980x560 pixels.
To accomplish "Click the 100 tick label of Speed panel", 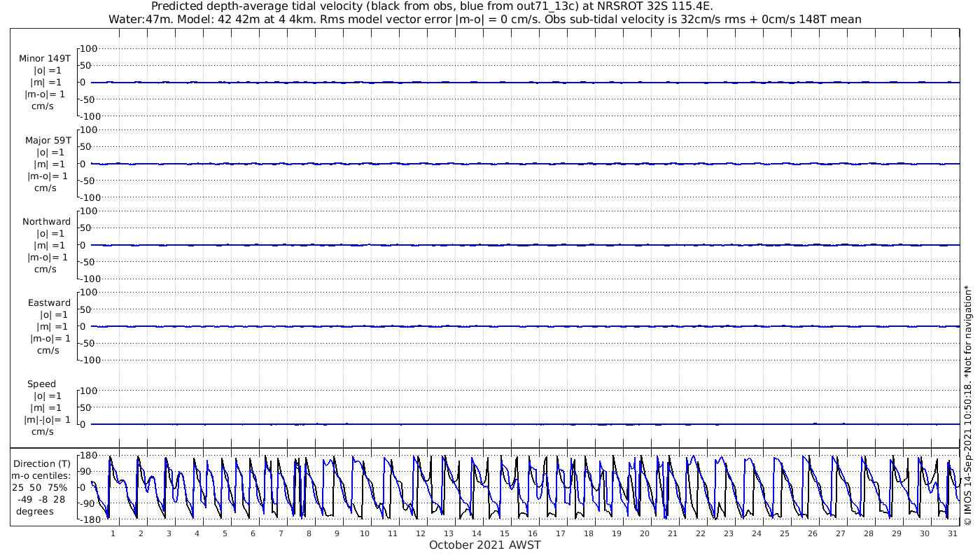I will (x=89, y=391).
